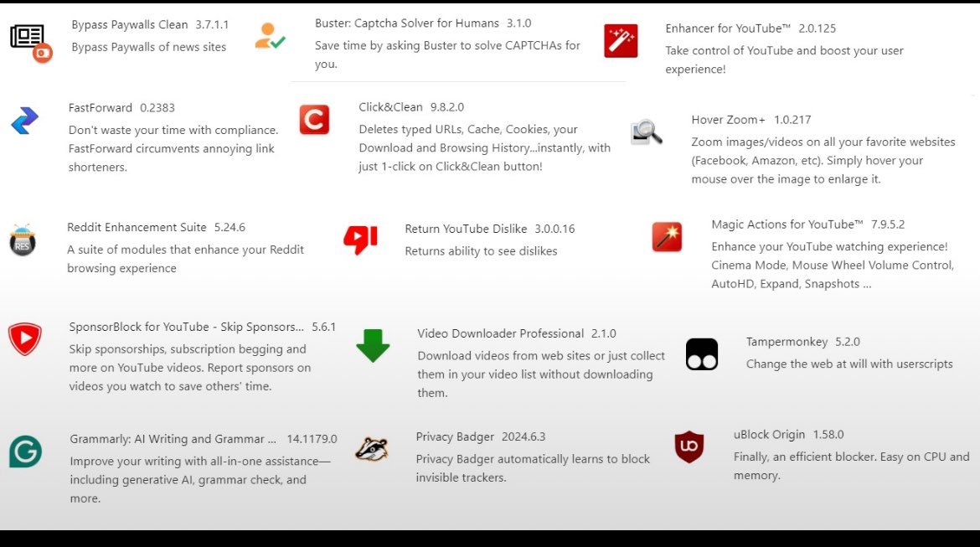Click the Magic Actions for YouTube icon
Image resolution: width=980 pixels, height=547 pixels.
667,237
